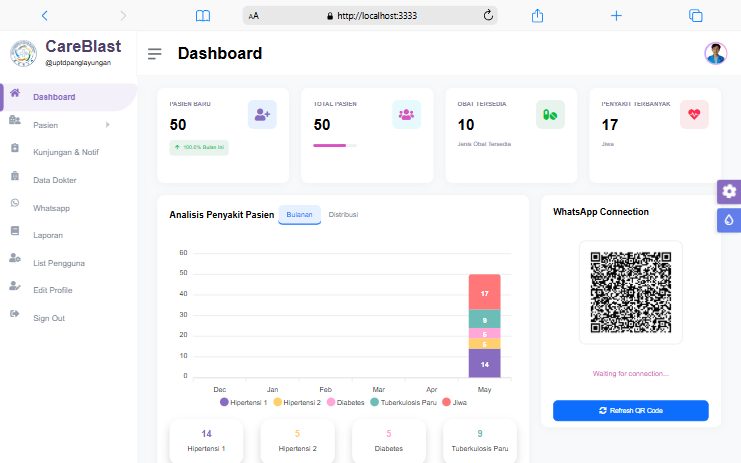Toggle Diabetes legend entry

point(345,403)
